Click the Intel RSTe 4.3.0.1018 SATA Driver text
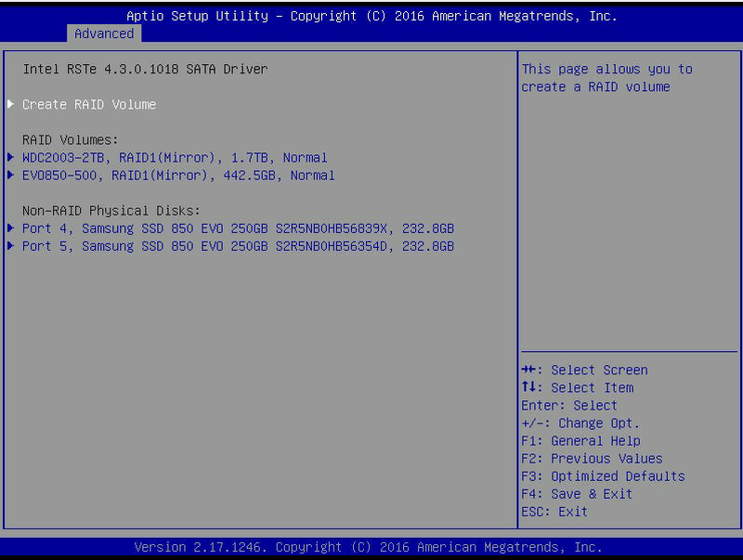The height and width of the screenshot is (560, 743). click(x=146, y=69)
